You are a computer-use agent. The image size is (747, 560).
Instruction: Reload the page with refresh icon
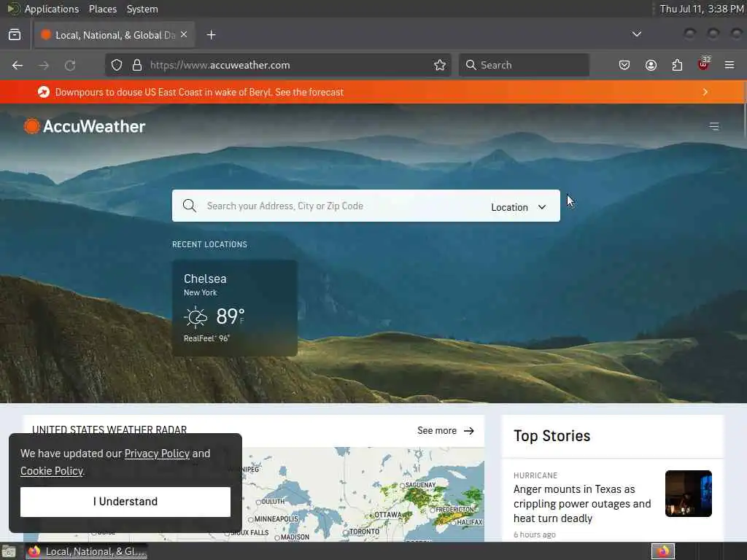pyautogui.click(x=70, y=65)
